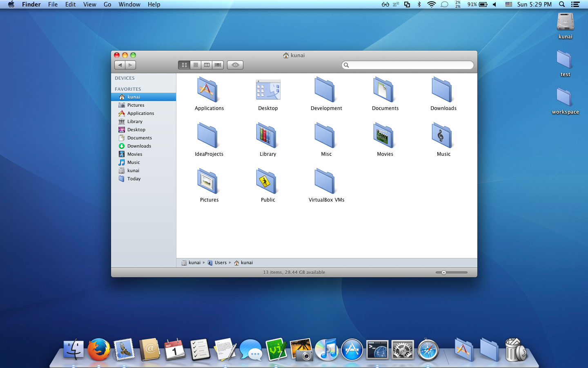588x368 pixels.
Task: Click Users in the path bar
Action: [x=217, y=263]
